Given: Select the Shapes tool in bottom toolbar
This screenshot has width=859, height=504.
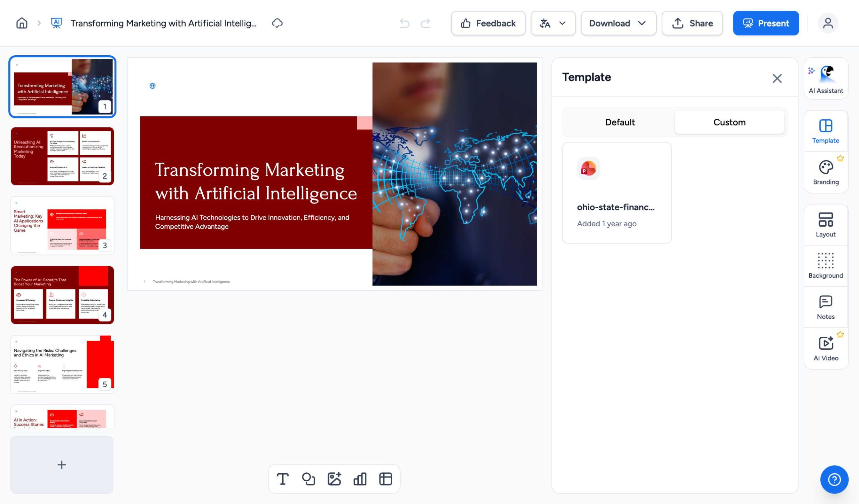Looking at the screenshot, I should [308, 479].
